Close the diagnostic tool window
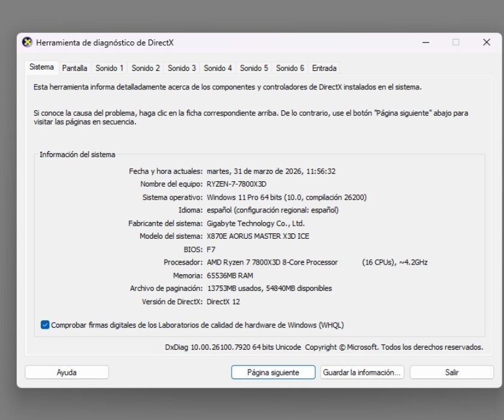This screenshot has height=420, width=504. pos(486,43)
